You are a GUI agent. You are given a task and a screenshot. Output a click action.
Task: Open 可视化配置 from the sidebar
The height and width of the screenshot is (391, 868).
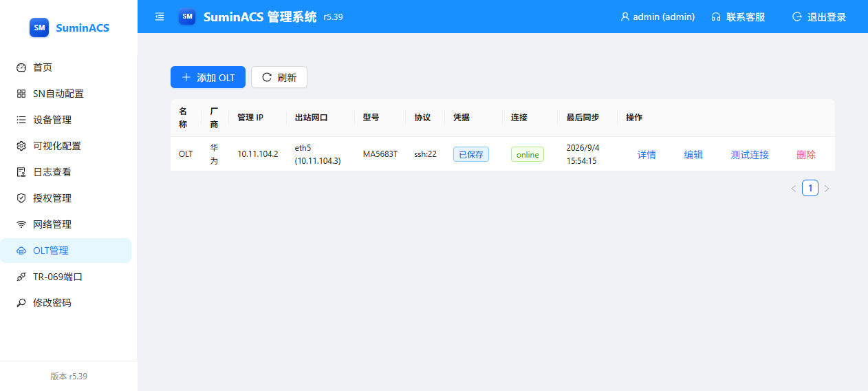(66, 146)
